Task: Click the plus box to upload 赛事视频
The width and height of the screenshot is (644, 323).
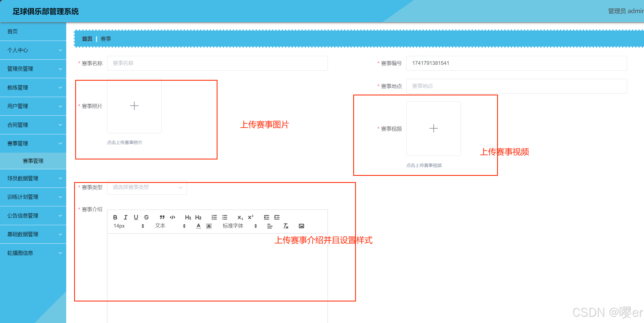Action: (x=433, y=128)
